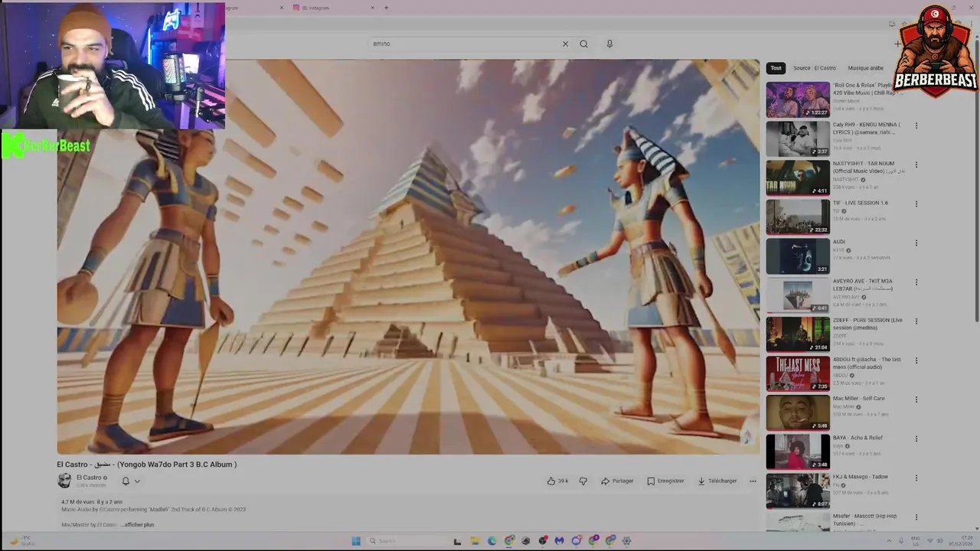Open options menu for FKJ Tadow video

coord(916,478)
